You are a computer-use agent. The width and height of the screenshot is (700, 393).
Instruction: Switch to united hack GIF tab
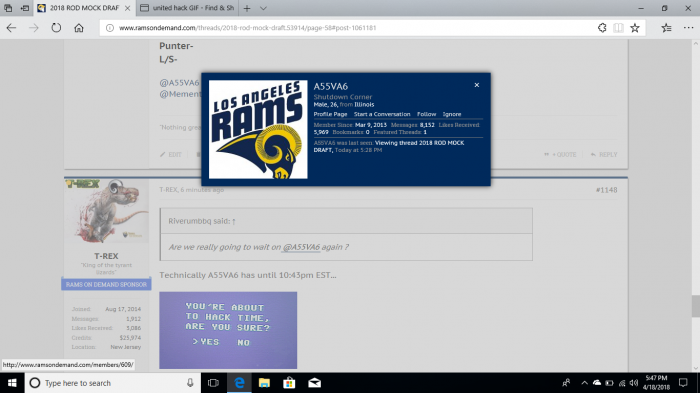(187, 8)
